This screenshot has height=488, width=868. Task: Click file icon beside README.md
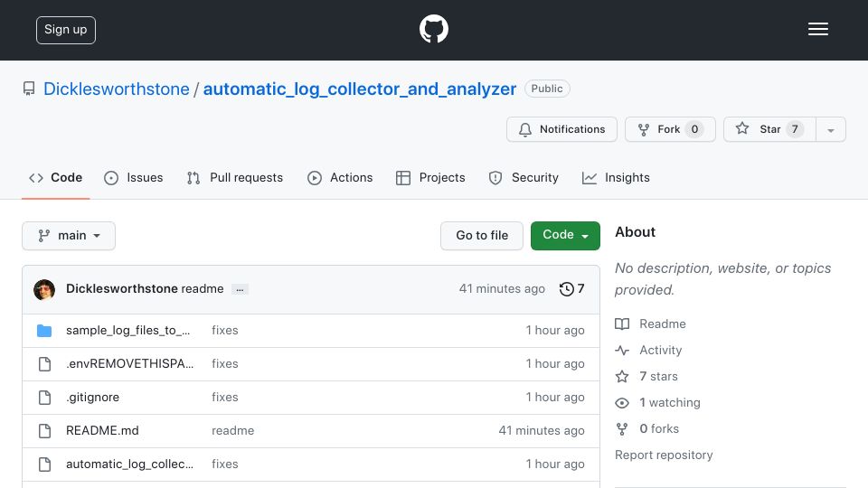[x=45, y=431]
